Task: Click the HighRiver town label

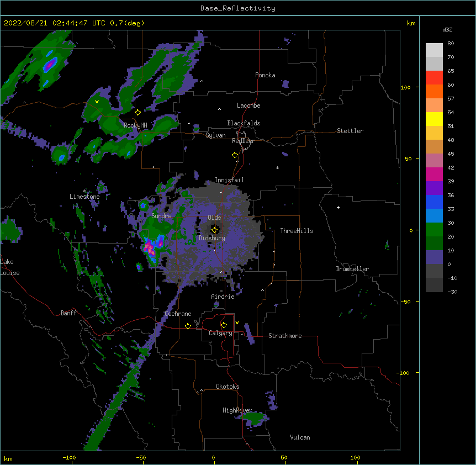Action: 237,410
